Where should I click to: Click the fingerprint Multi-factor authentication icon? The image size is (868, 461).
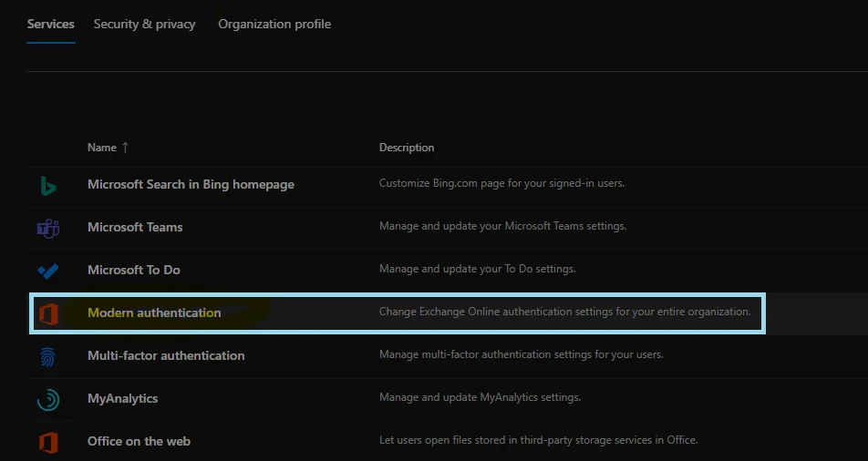coord(48,356)
